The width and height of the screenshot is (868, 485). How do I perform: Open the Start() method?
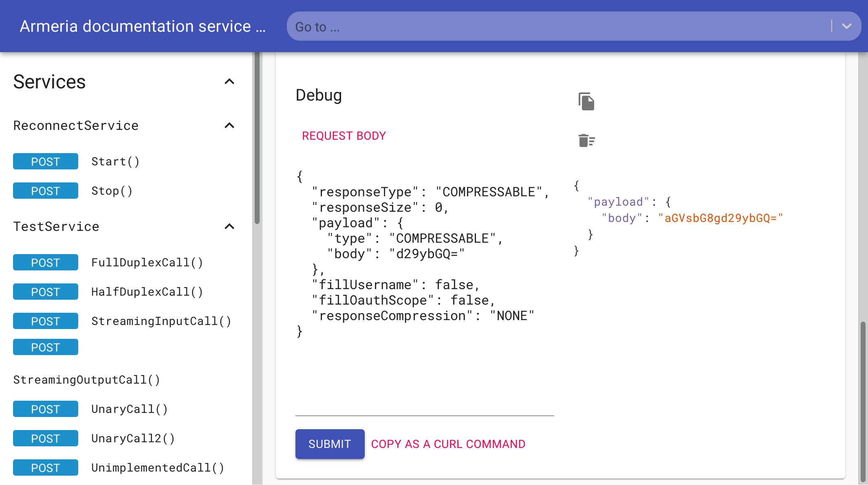[x=115, y=162]
